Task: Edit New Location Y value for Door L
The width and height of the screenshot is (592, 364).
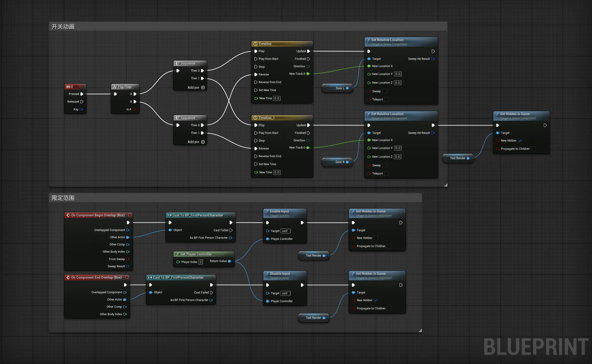Action: (x=398, y=74)
